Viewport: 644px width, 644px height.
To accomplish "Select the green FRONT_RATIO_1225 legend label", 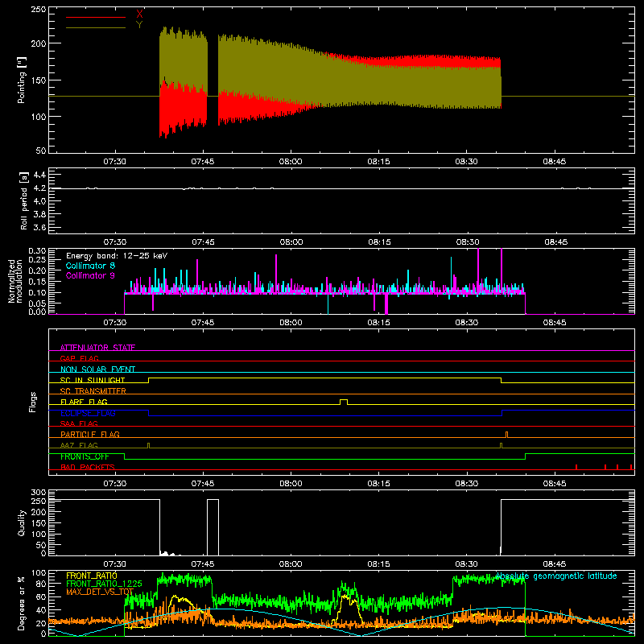I will click(x=105, y=584).
